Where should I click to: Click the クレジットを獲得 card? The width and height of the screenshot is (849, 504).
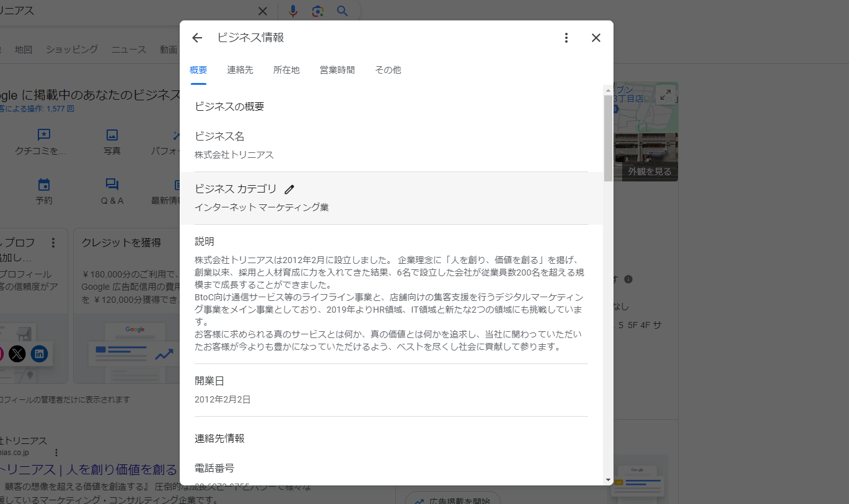(126, 306)
